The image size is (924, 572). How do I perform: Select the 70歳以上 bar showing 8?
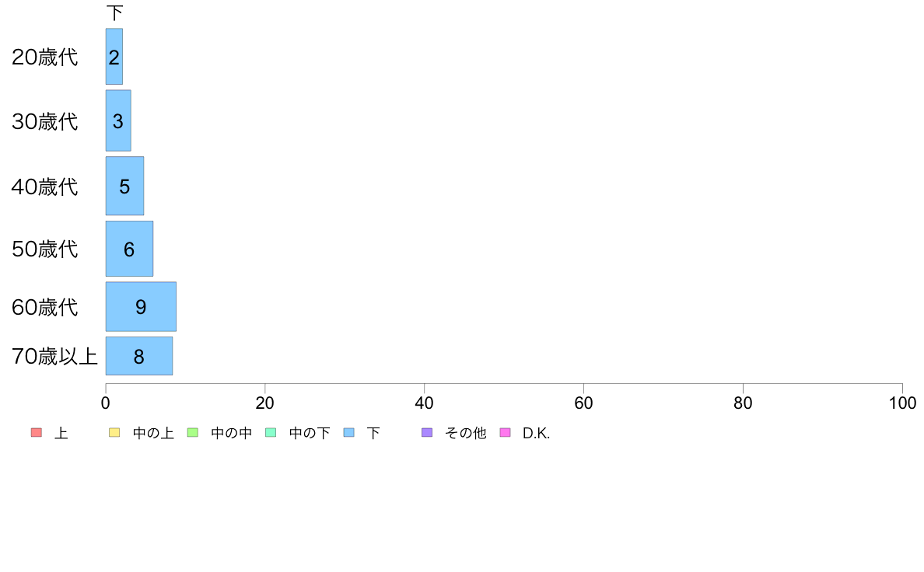point(139,356)
